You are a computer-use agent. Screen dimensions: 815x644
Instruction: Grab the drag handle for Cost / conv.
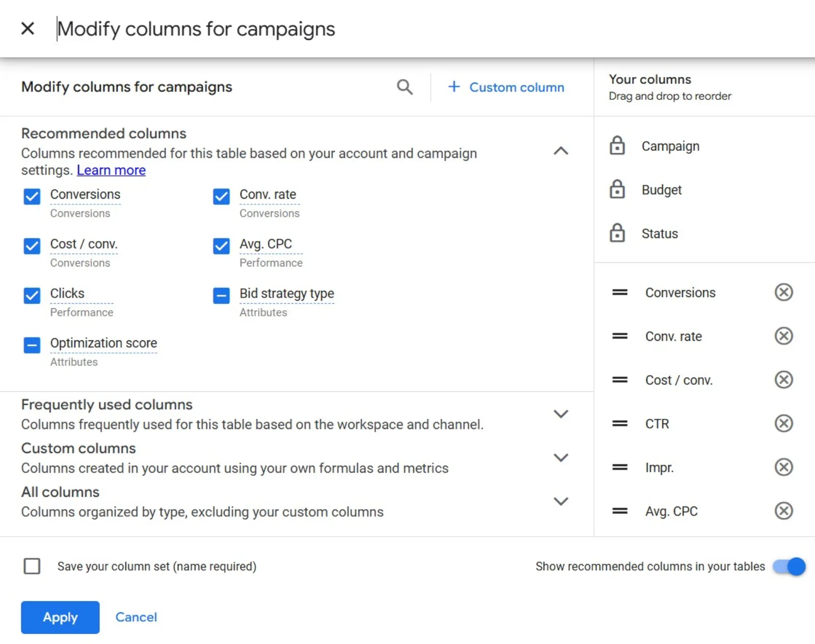[620, 380]
